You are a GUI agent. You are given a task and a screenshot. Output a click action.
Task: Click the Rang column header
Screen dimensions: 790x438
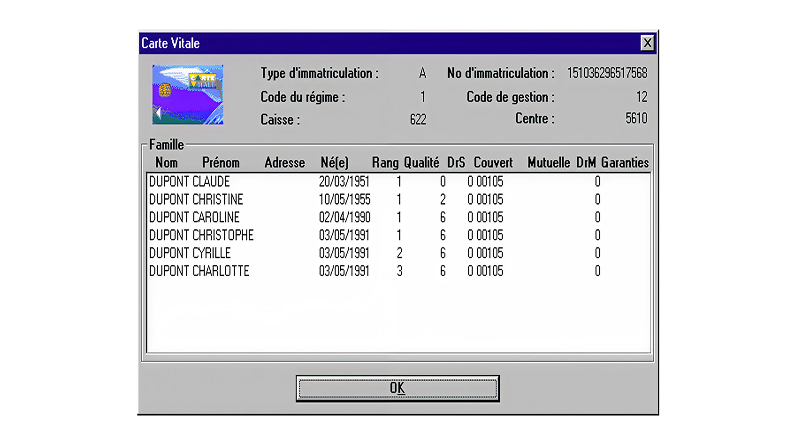click(x=385, y=162)
